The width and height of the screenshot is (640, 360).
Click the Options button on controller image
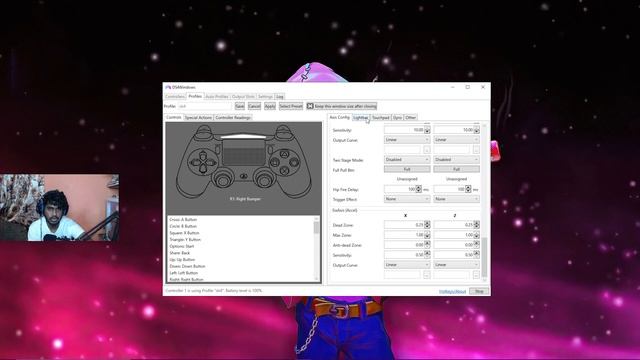coord(269,149)
